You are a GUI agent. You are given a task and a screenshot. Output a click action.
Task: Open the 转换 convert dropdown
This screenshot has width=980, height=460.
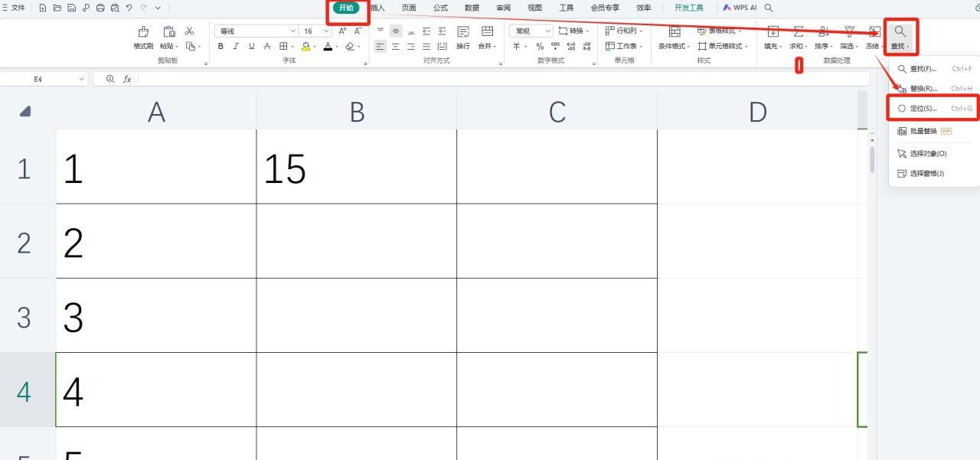click(x=574, y=31)
